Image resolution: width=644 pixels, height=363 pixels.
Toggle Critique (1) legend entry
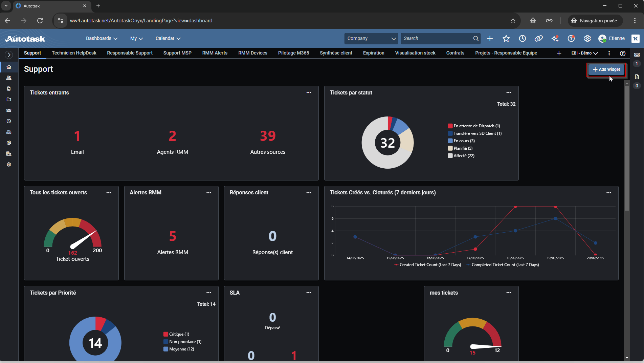pyautogui.click(x=176, y=334)
